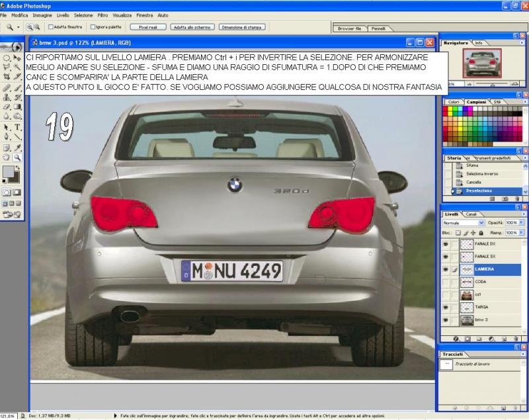Screen dimensions: 529x420
Task: Click the 'Pixel reali' button
Action: click(x=148, y=27)
